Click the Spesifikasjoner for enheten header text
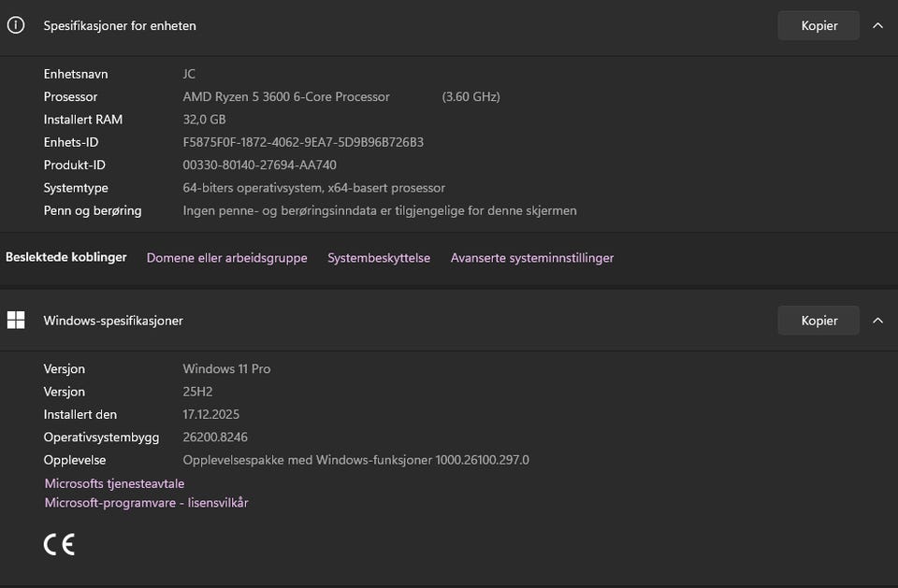Image resolution: width=898 pixels, height=588 pixels. [120, 26]
